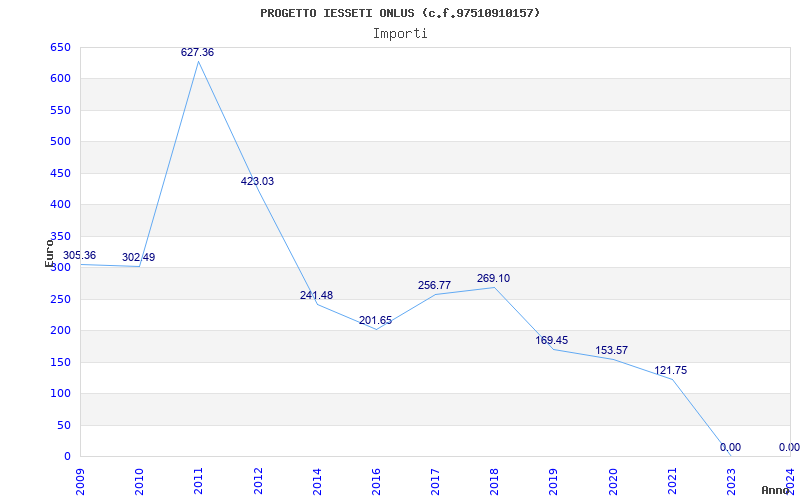Select the 241.48 data label
Viewport: 800px width, 500px height.
click(316, 295)
